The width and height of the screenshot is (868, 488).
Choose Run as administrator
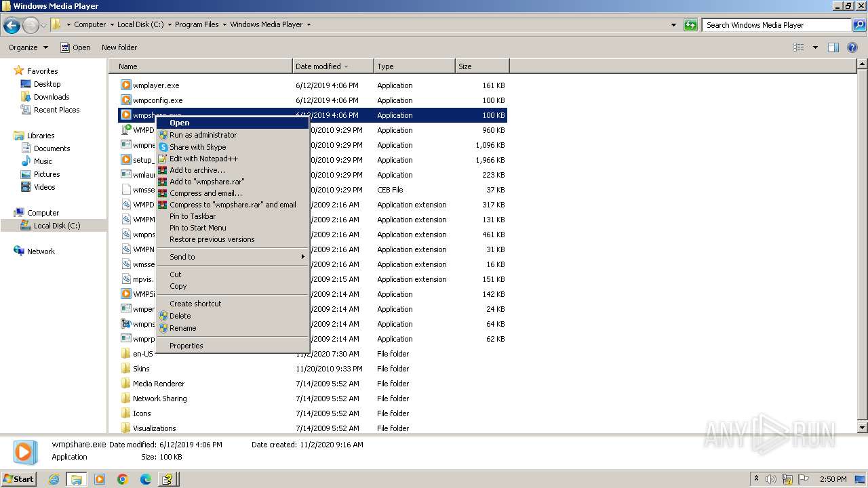(233, 135)
